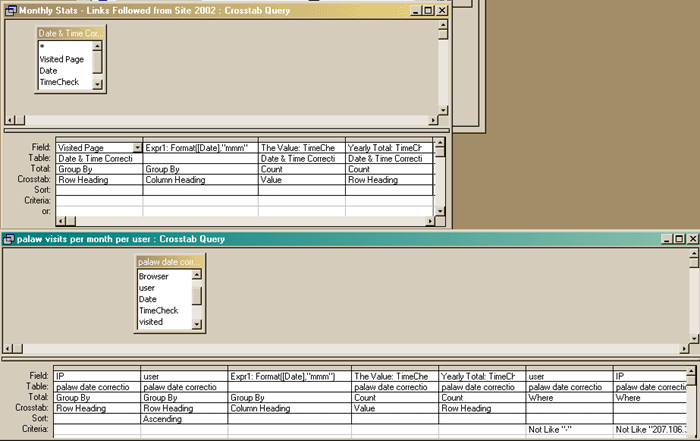Open dropdown arrow in Visited Page field cell
The image size is (700, 441).
[x=137, y=148]
